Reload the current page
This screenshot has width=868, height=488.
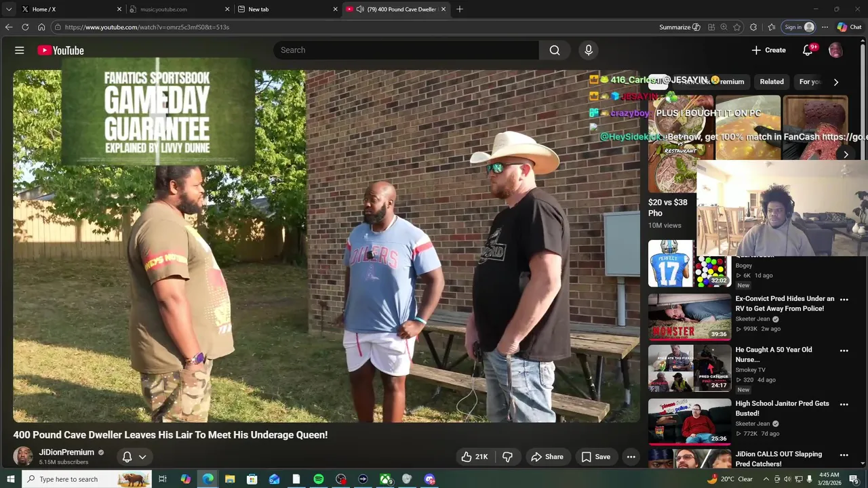(25, 27)
